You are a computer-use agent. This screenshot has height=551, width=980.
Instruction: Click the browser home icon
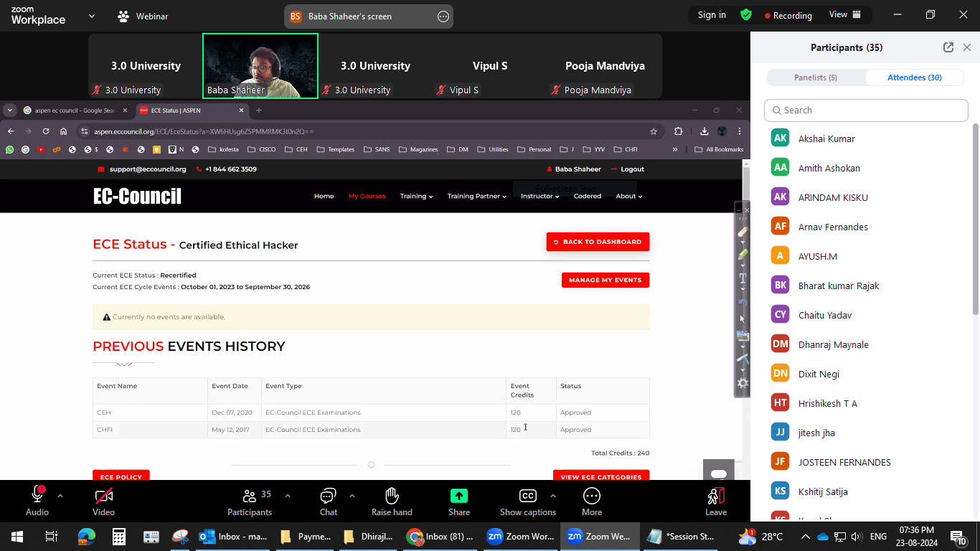pos(64,131)
